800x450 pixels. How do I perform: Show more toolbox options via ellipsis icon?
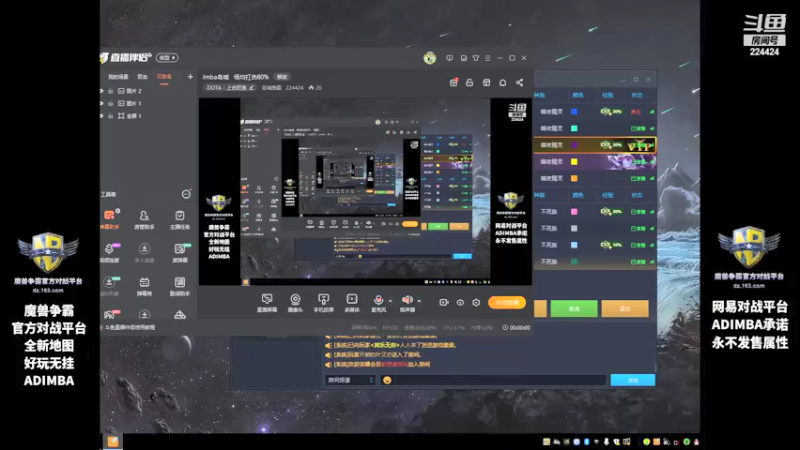pos(186,194)
